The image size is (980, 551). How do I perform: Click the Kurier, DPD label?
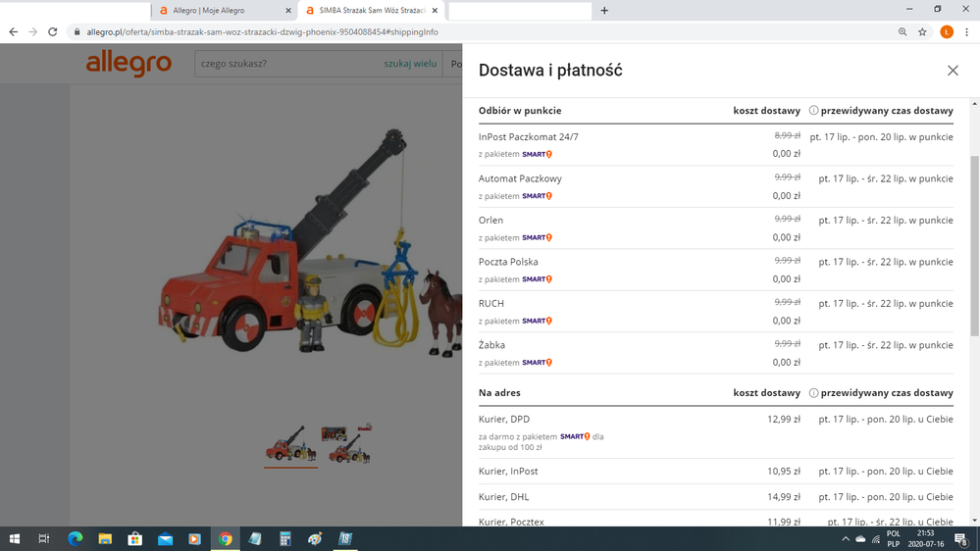(504, 420)
